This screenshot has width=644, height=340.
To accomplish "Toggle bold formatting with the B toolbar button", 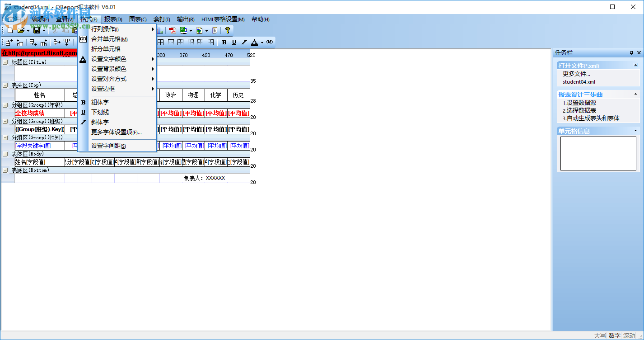I will point(224,42).
